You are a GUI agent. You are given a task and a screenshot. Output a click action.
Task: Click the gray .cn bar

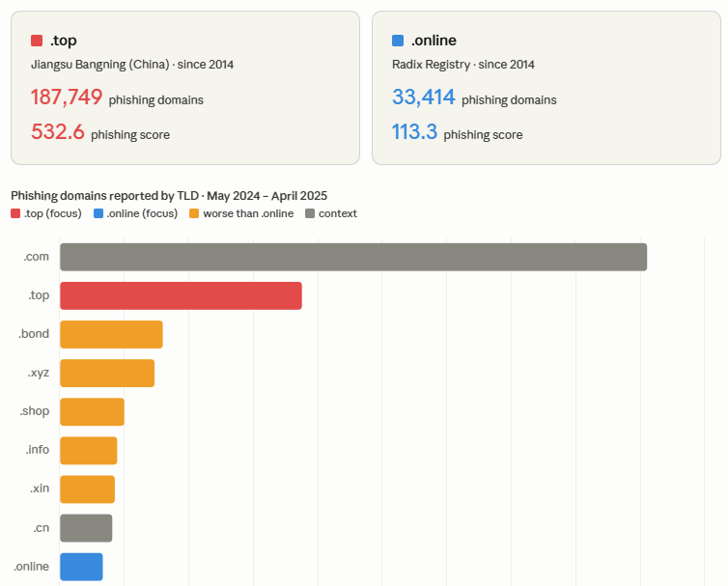coord(86,528)
